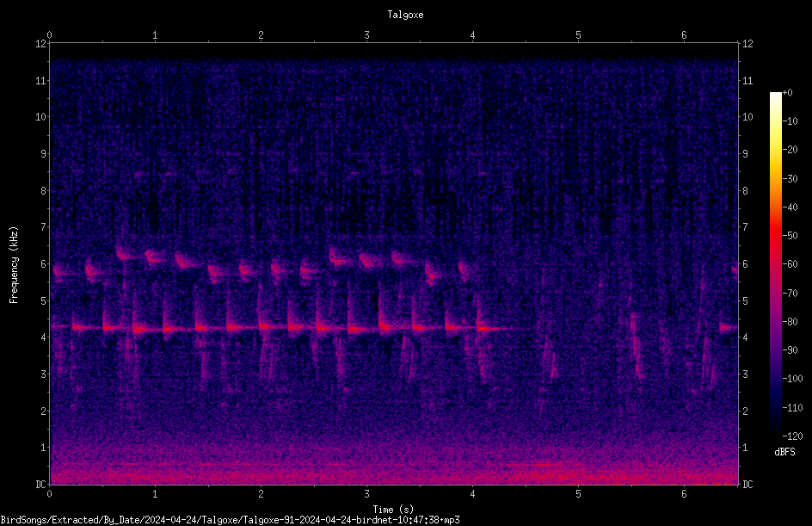812x526 pixels.
Task: Click the 12 kHz left axis label
Action: coord(41,44)
